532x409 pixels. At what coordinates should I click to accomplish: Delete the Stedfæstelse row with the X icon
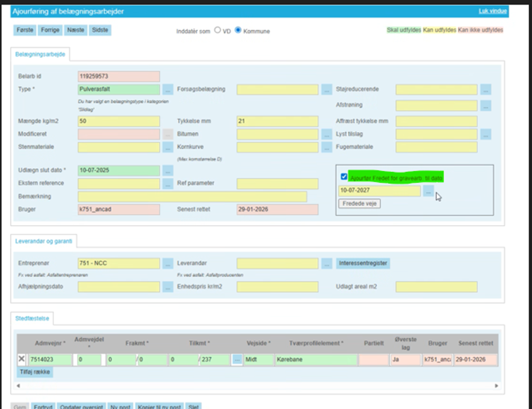tap(22, 360)
